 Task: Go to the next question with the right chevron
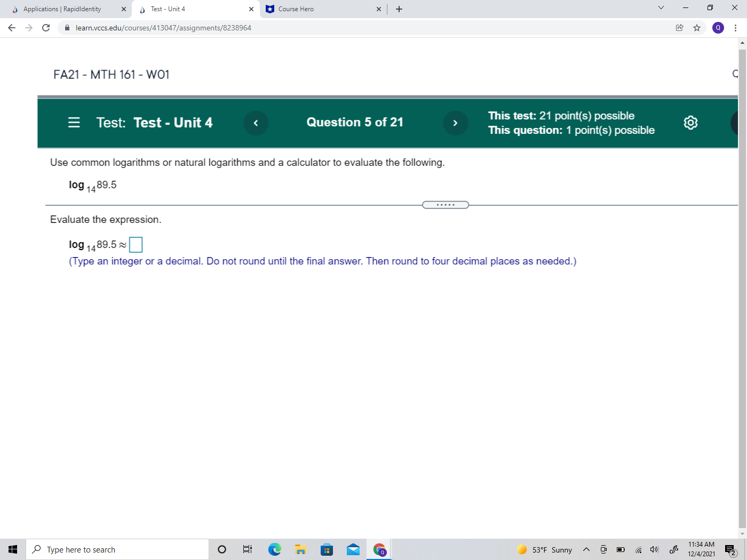[455, 123]
